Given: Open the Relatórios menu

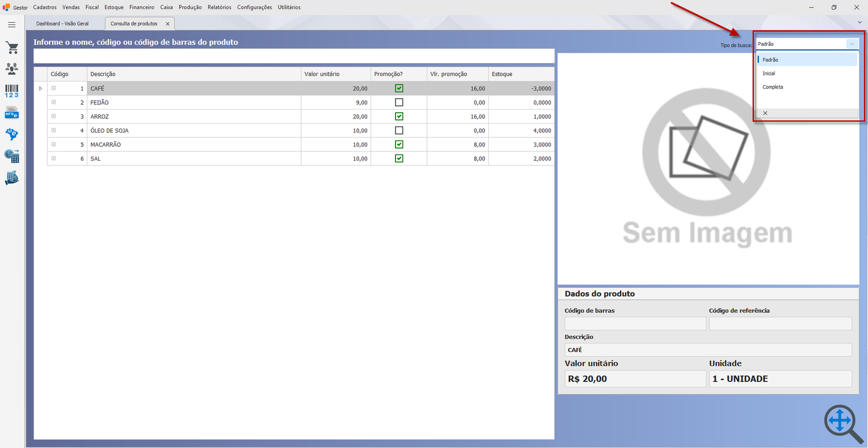Looking at the screenshot, I should (x=219, y=7).
